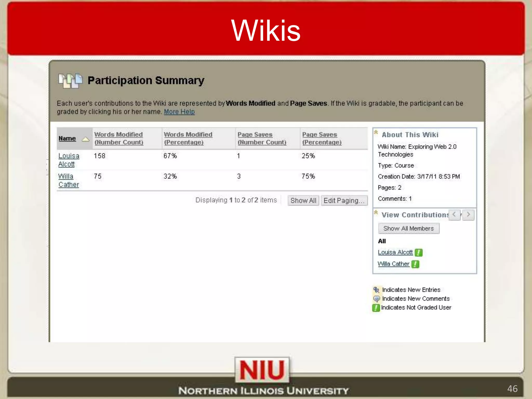The image size is (532, 399).
Task: Collapse the View Contributions panel
Action: [x=376, y=212]
